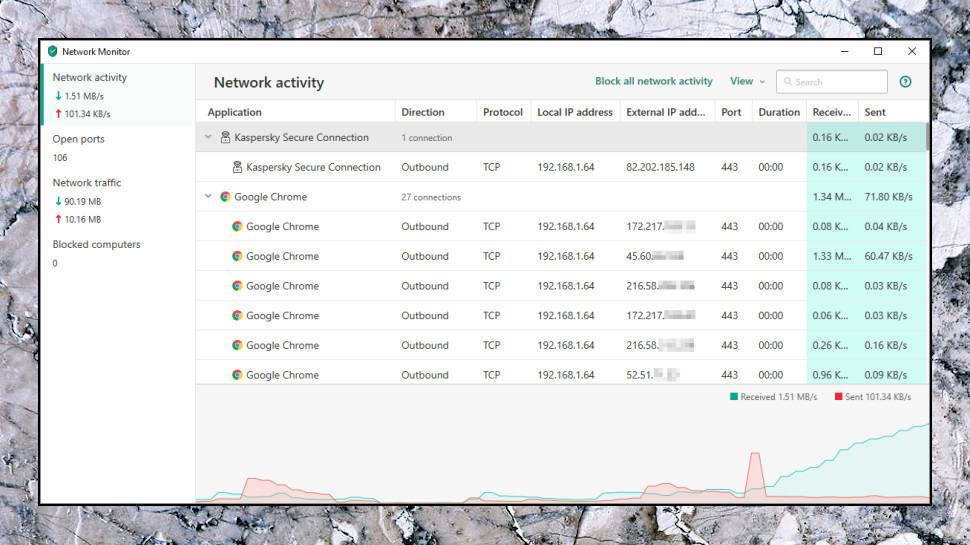The image size is (970, 545).
Task: Click the 'Sent 101.34 KB/s' legend label
Action: (x=878, y=397)
